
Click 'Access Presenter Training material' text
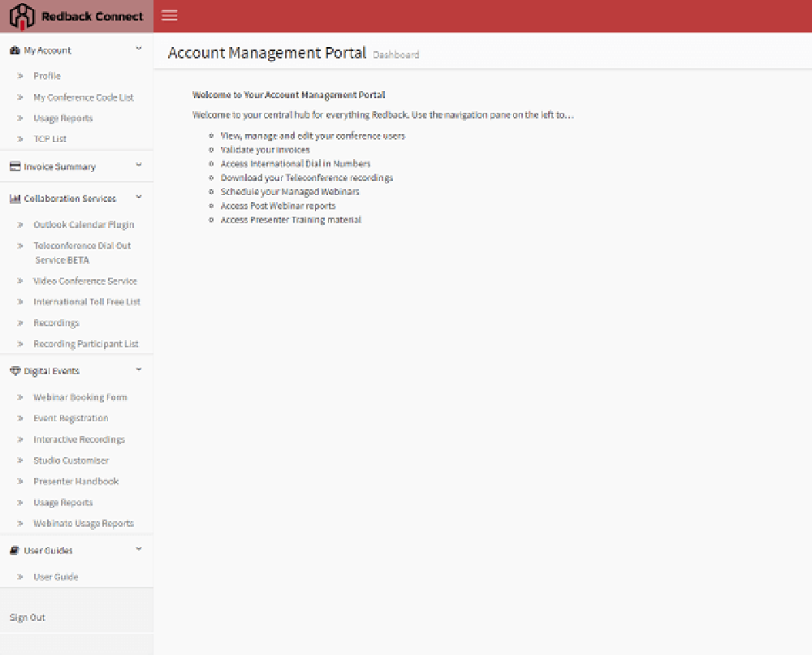(x=291, y=219)
